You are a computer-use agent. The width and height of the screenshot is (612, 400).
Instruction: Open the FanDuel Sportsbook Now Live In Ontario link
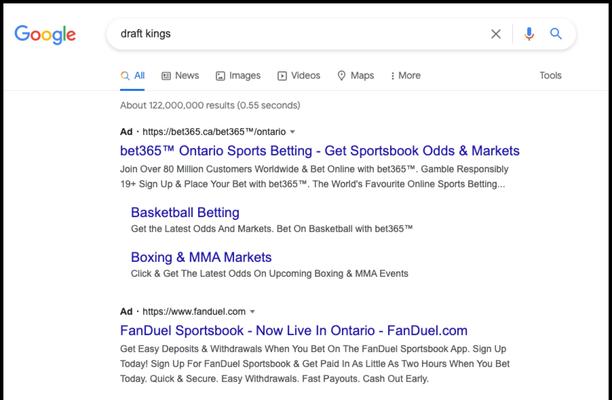click(294, 331)
